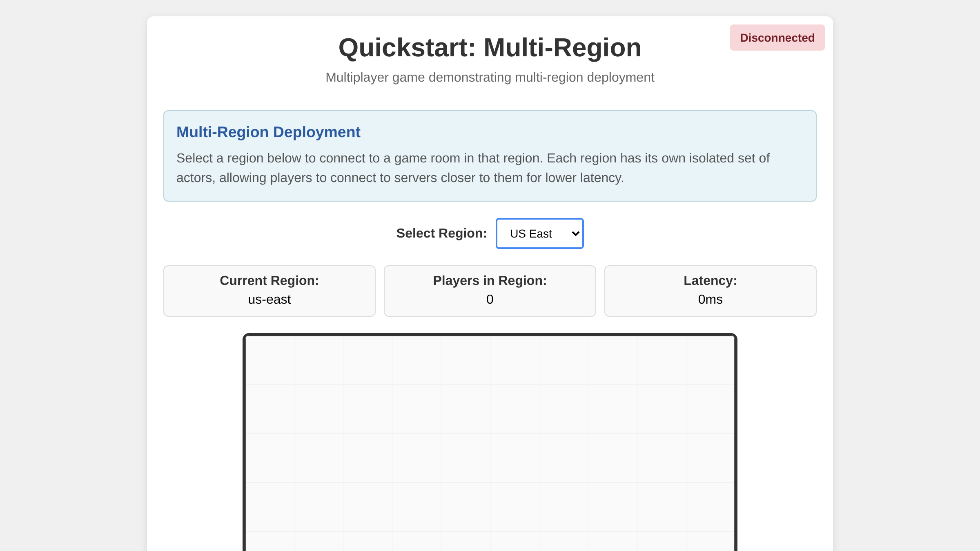Click the Multi-Region Deployment heading
Viewport: 980px width, 551px height.
[268, 132]
